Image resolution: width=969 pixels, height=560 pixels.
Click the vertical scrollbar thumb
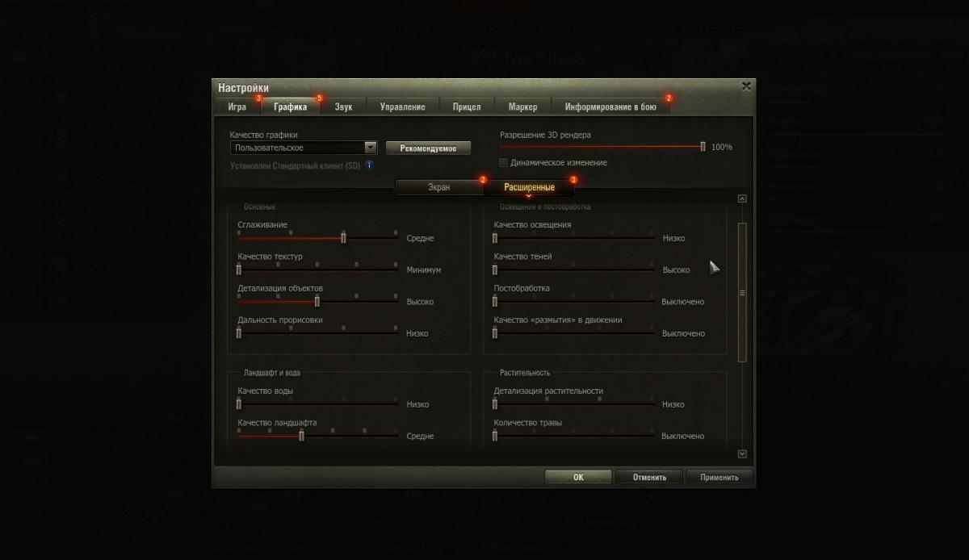pos(742,293)
